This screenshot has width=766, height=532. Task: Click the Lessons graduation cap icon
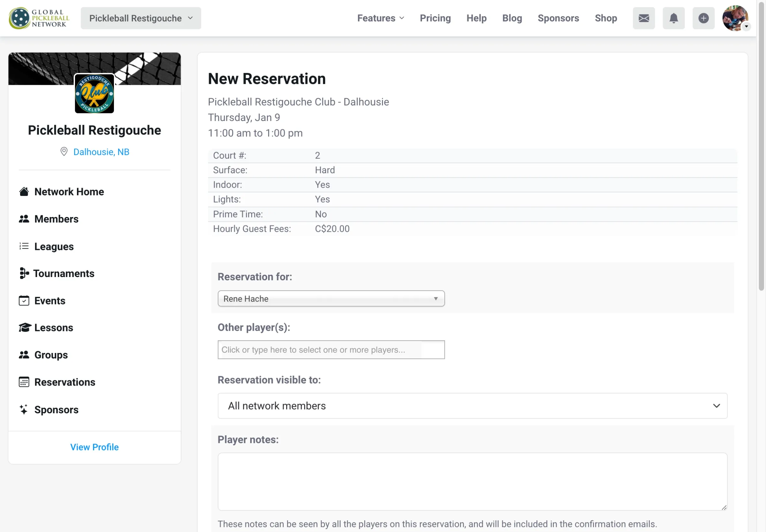24,328
